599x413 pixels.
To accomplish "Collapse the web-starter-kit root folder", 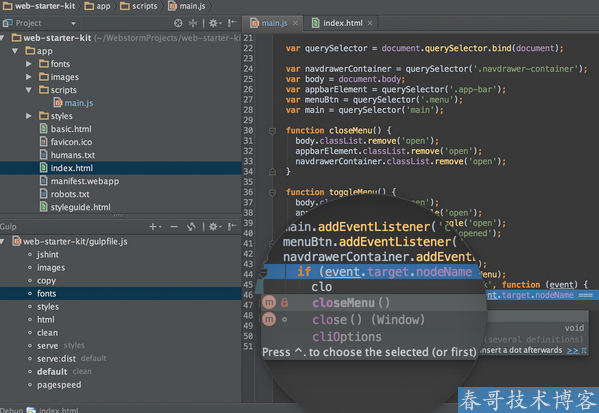I will tap(2, 38).
